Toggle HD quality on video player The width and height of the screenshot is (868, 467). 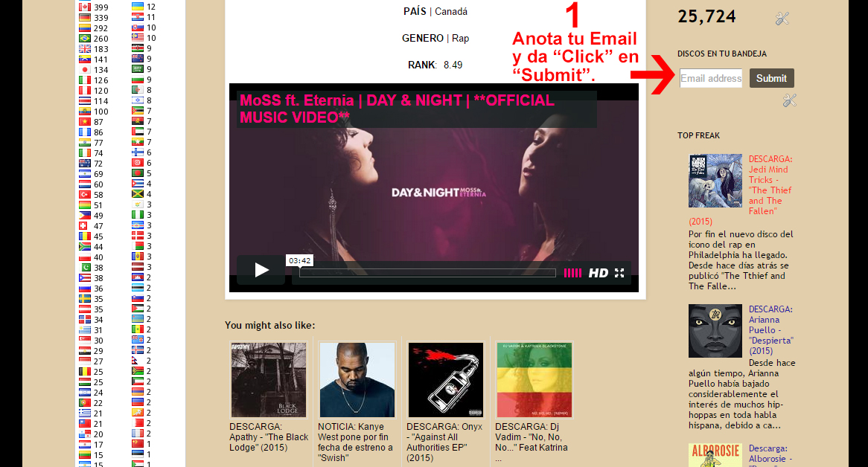tap(598, 273)
